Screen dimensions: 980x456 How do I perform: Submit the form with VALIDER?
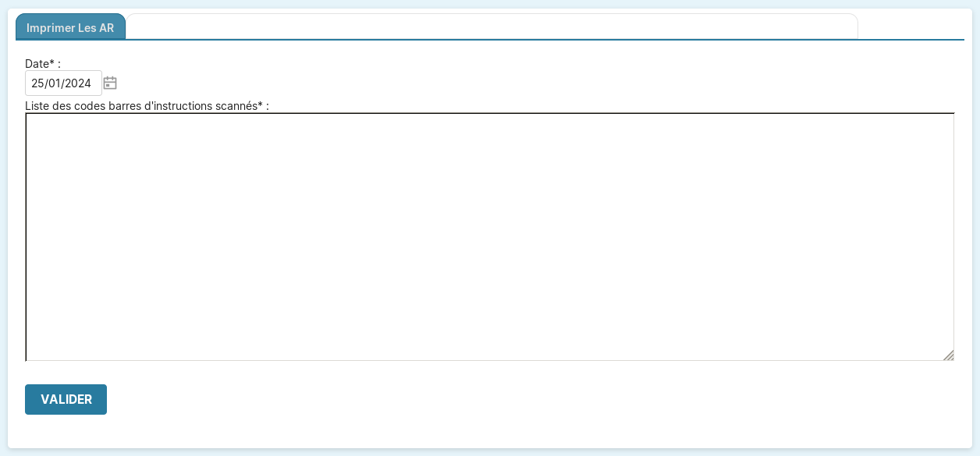click(x=66, y=399)
